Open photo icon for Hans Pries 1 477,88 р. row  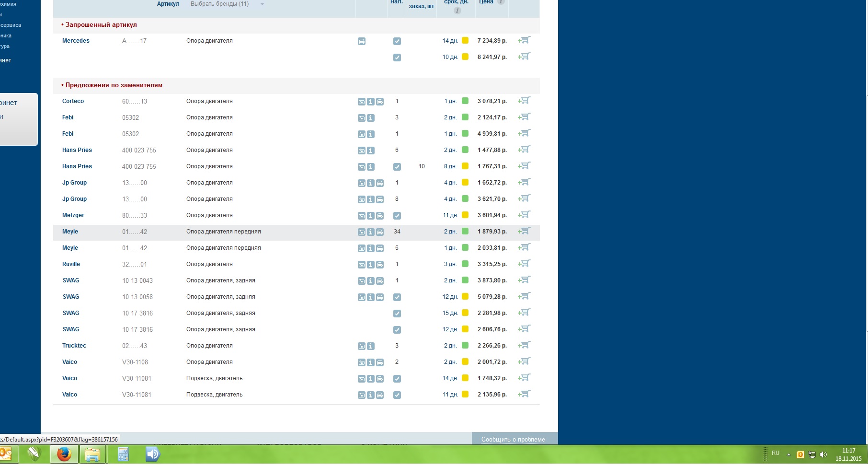(x=362, y=151)
